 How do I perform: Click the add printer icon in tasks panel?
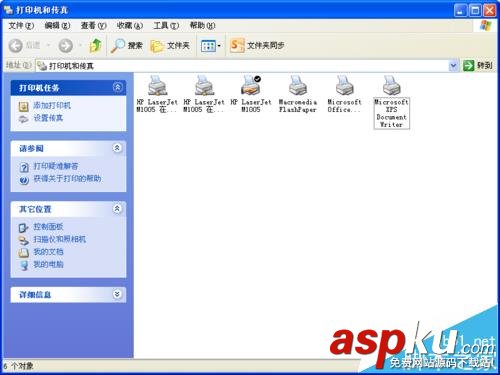[x=23, y=107]
